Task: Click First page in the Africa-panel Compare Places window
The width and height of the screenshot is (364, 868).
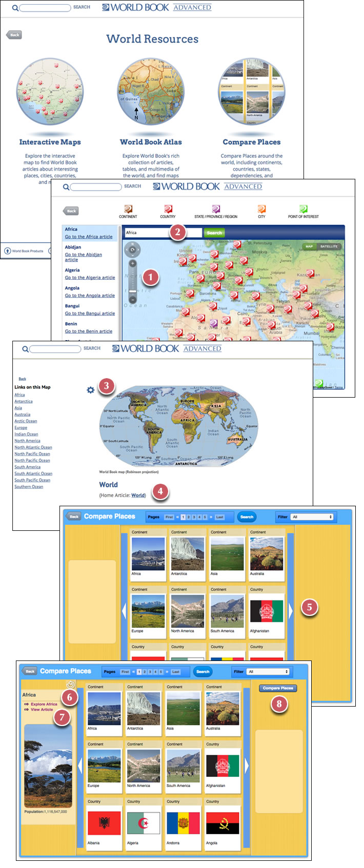Action: click(125, 671)
